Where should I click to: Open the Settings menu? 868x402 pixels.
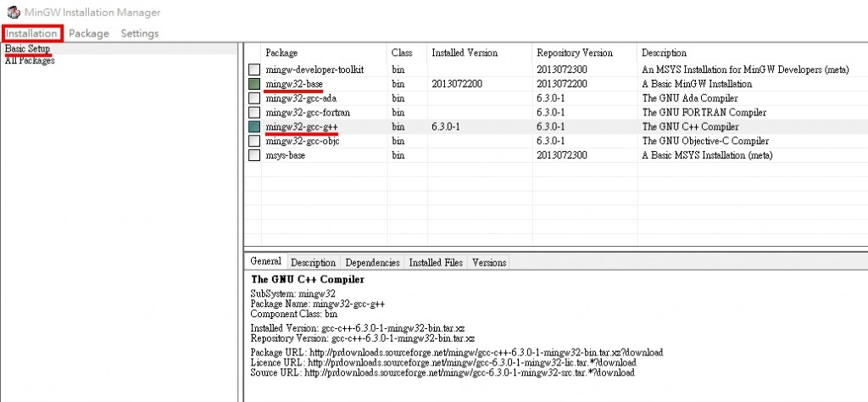pos(140,33)
